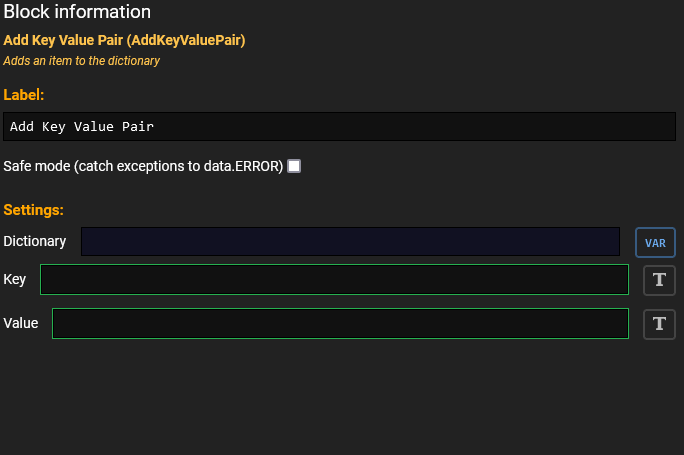Focus the green-bordered Key input box

[334, 280]
